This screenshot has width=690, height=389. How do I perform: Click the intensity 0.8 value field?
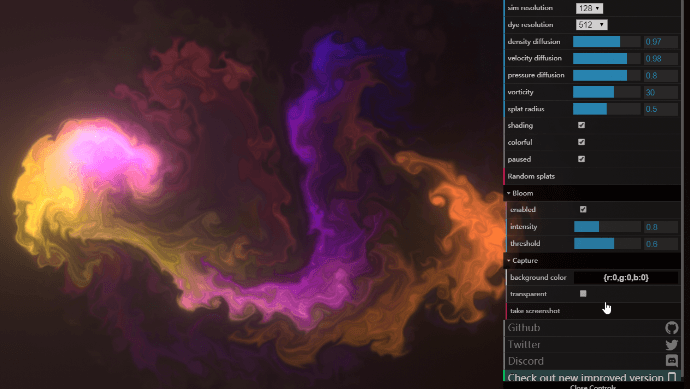click(661, 227)
